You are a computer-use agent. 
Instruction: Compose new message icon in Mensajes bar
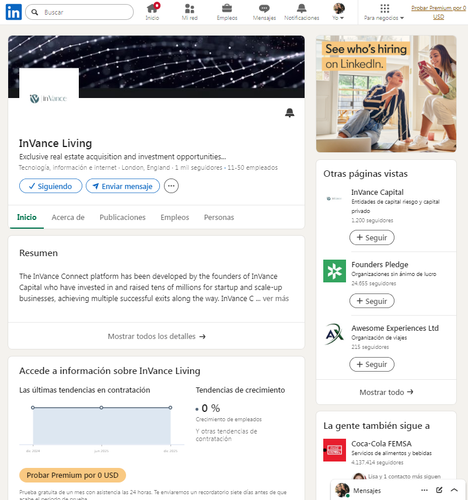coord(439,490)
